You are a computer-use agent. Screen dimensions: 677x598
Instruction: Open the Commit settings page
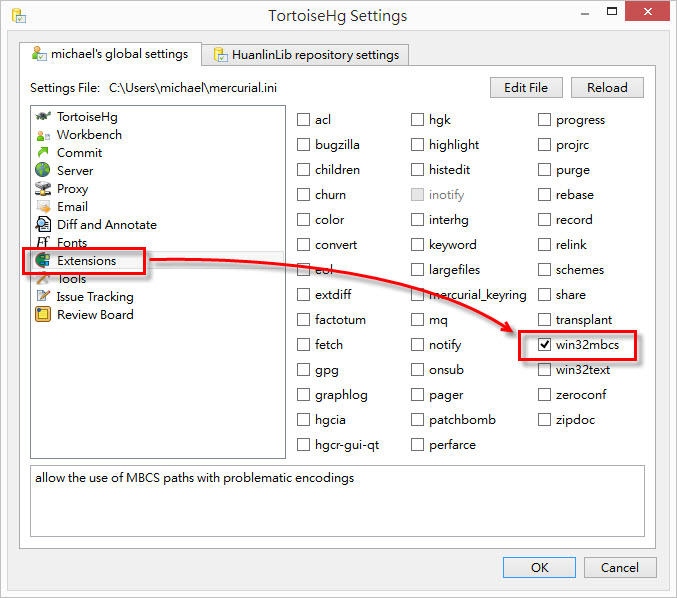79,153
